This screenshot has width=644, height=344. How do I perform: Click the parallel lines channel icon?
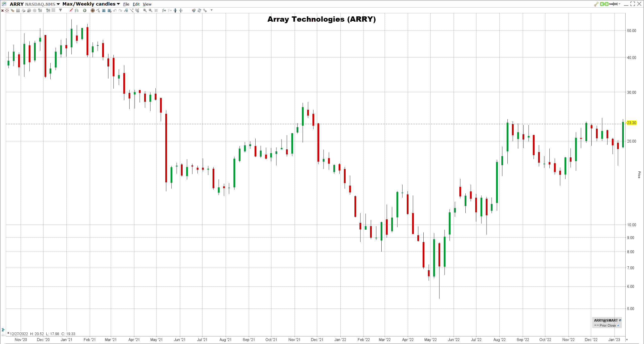pos(137,10)
